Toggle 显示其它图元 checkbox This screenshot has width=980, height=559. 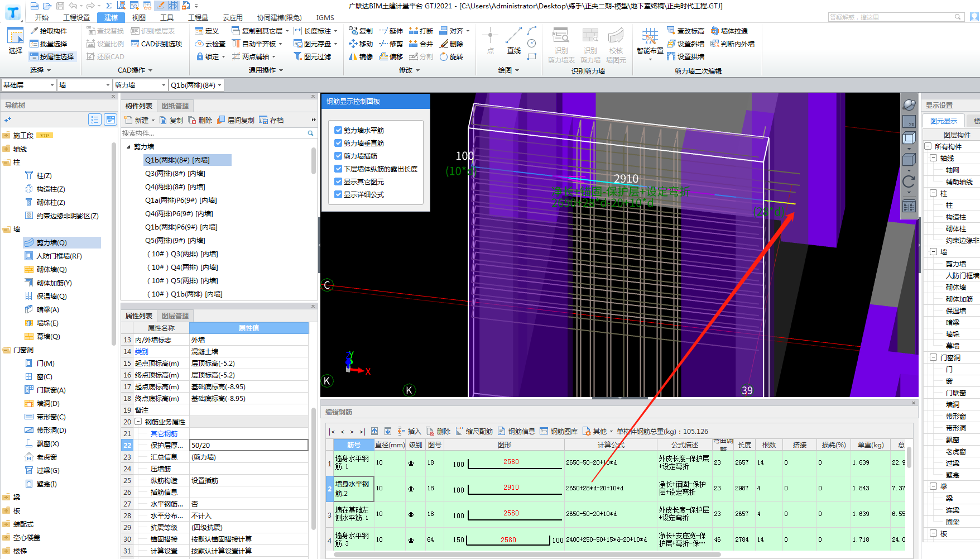(338, 181)
